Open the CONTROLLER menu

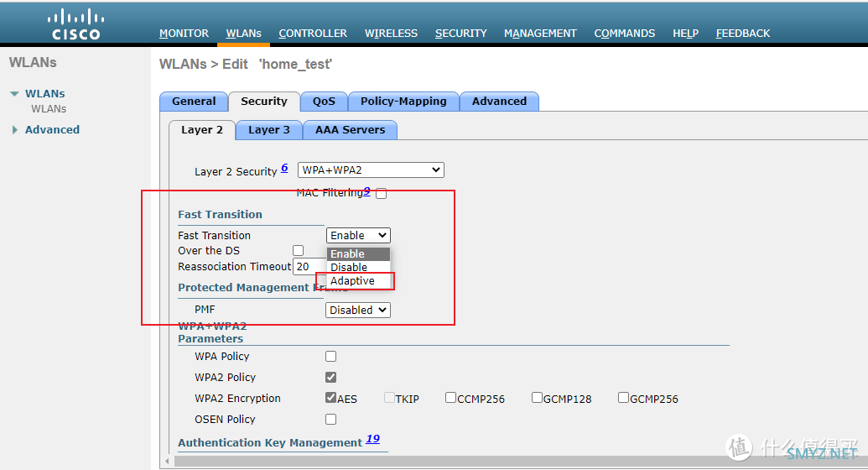coord(313,34)
